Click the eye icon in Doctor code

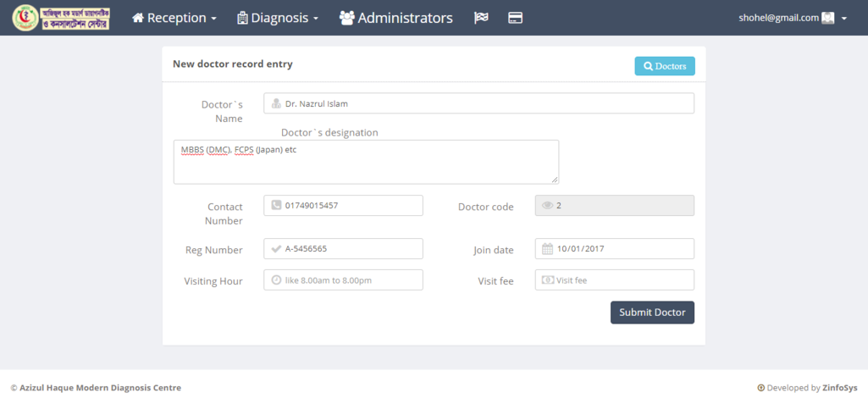tap(547, 205)
